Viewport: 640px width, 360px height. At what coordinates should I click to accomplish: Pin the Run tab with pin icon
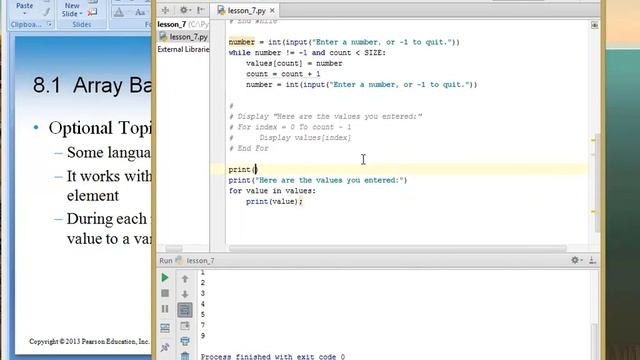(165, 347)
